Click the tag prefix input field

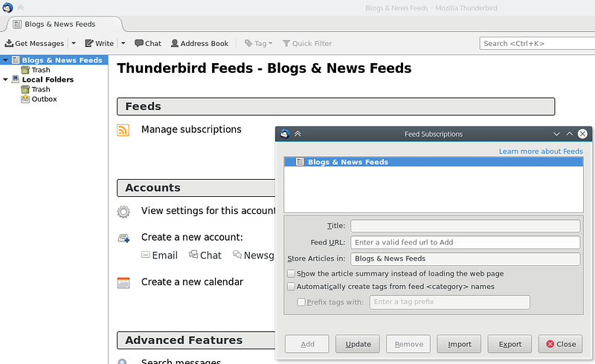450,302
